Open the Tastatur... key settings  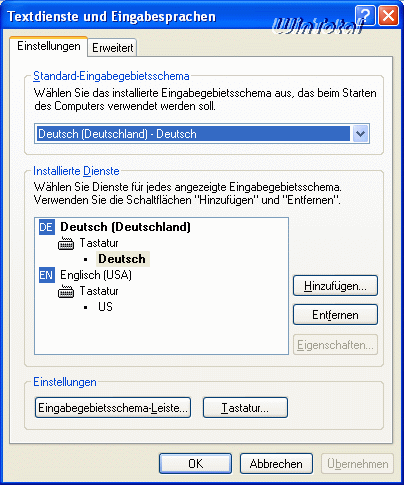[x=245, y=408]
